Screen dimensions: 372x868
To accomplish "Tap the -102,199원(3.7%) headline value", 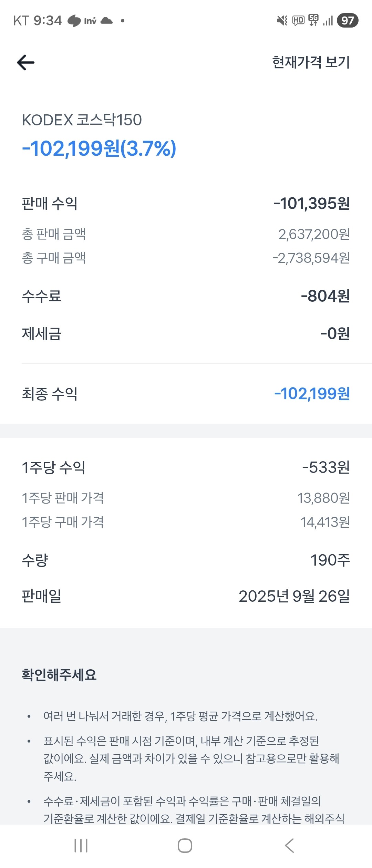I will point(99,148).
